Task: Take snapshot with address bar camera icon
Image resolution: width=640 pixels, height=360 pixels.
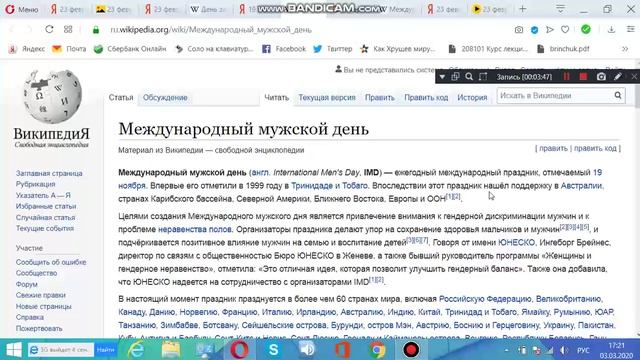Action: (x=519, y=30)
